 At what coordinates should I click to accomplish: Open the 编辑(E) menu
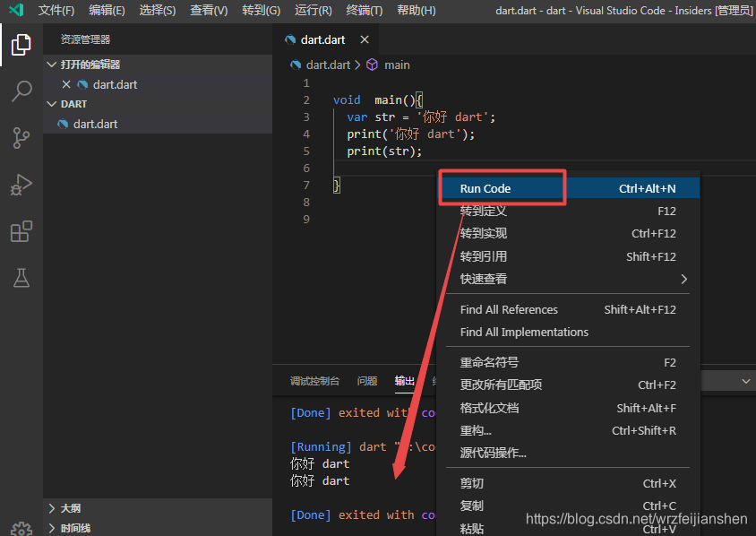[107, 10]
